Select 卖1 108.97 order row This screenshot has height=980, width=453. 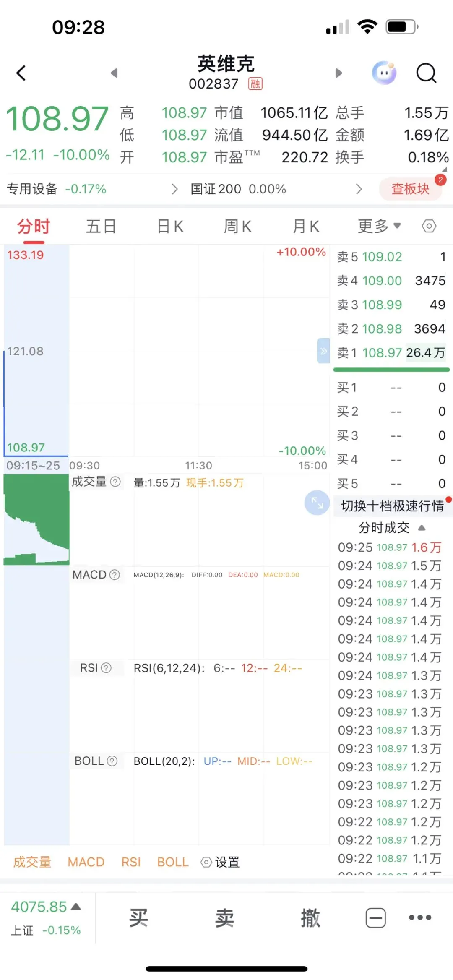(391, 353)
